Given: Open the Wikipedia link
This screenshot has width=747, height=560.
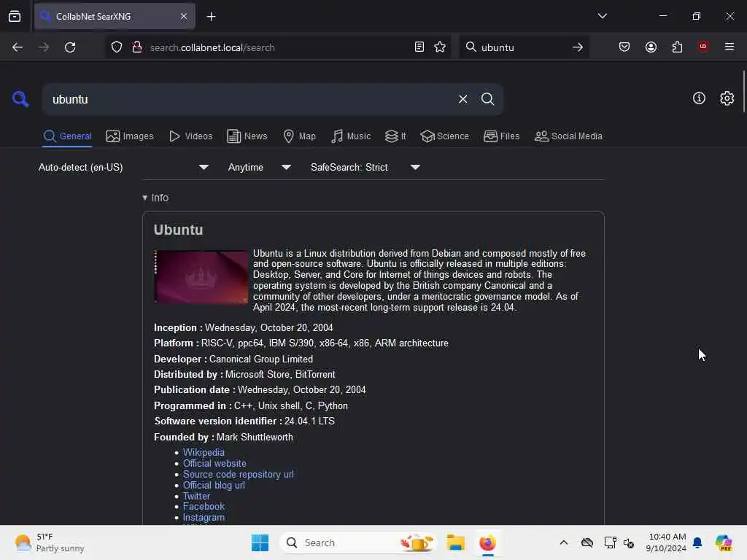Looking at the screenshot, I should point(204,452).
